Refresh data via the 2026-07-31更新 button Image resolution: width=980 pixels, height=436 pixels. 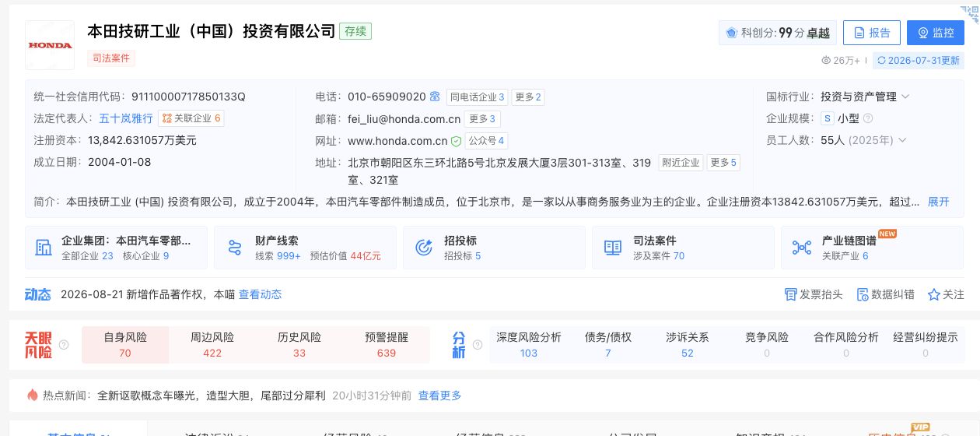(x=917, y=61)
